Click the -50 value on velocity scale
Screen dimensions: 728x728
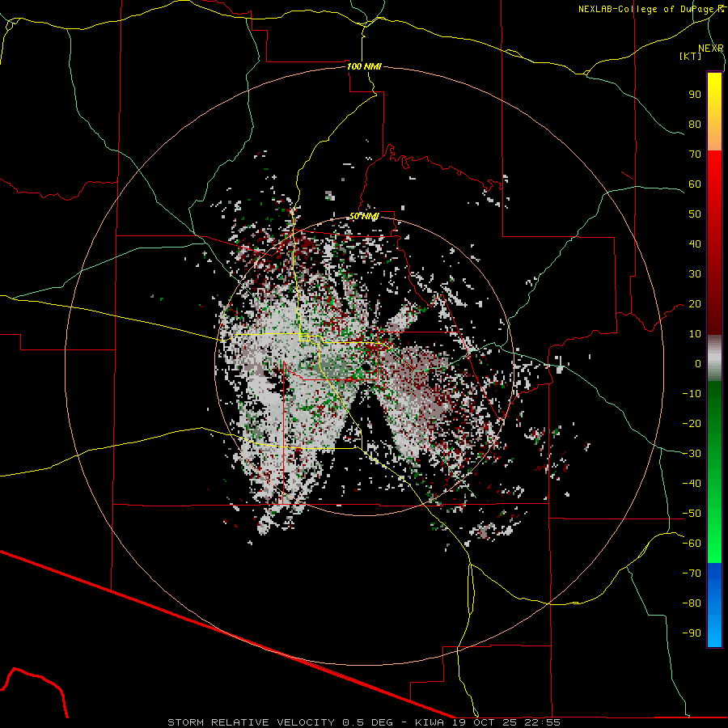tap(692, 513)
